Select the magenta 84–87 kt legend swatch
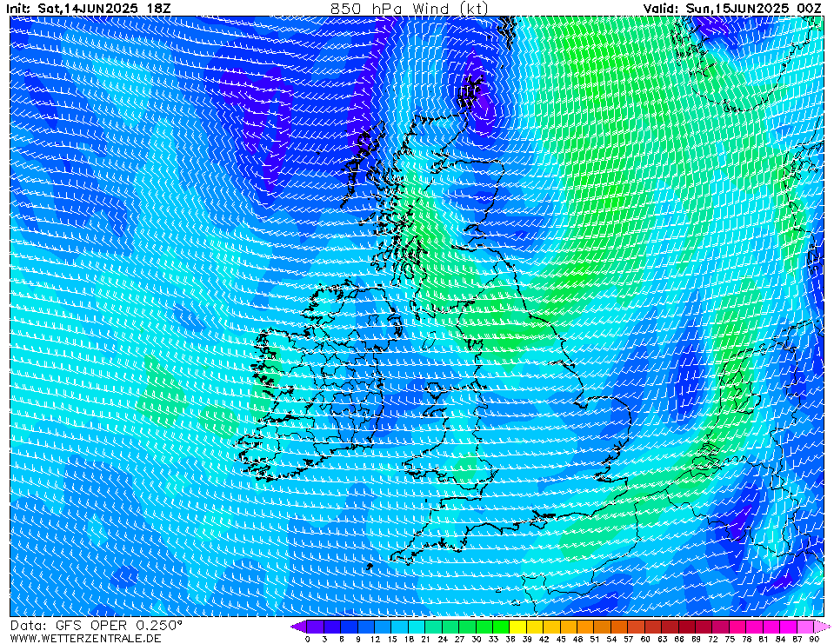 789,627
